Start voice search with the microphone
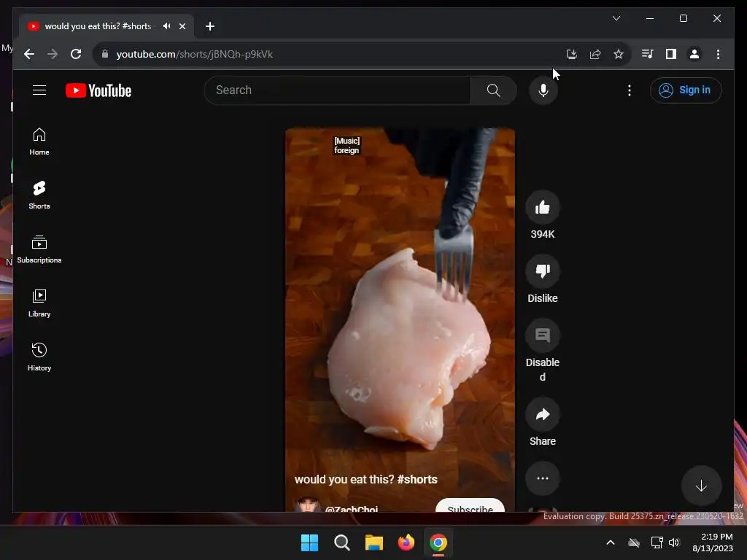The height and width of the screenshot is (560, 747). point(543,90)
